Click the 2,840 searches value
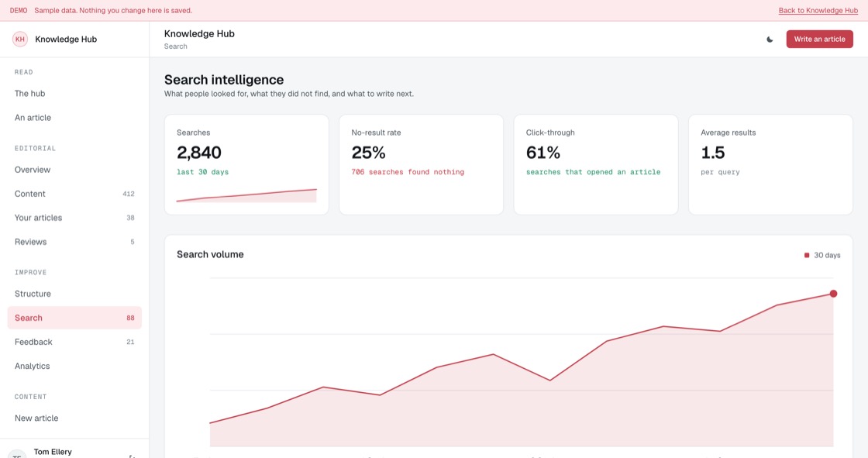Viewport: 868px width, 458px height. (x=198, y=153)
